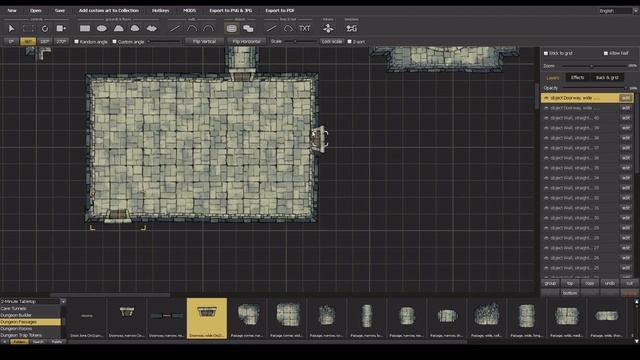The height and width of the screenshot is (360, 640).
Task: Click the bottom button below layers
Action: pos(570,293)
